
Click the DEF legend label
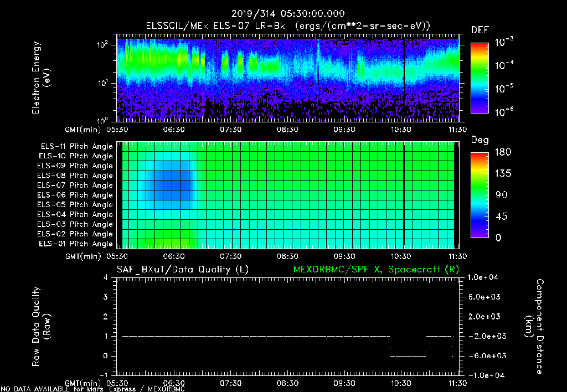point(480,30)
